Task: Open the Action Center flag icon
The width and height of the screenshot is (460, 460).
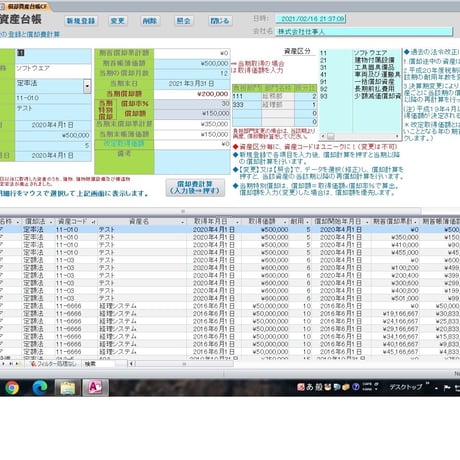Action: coord(447,387)
